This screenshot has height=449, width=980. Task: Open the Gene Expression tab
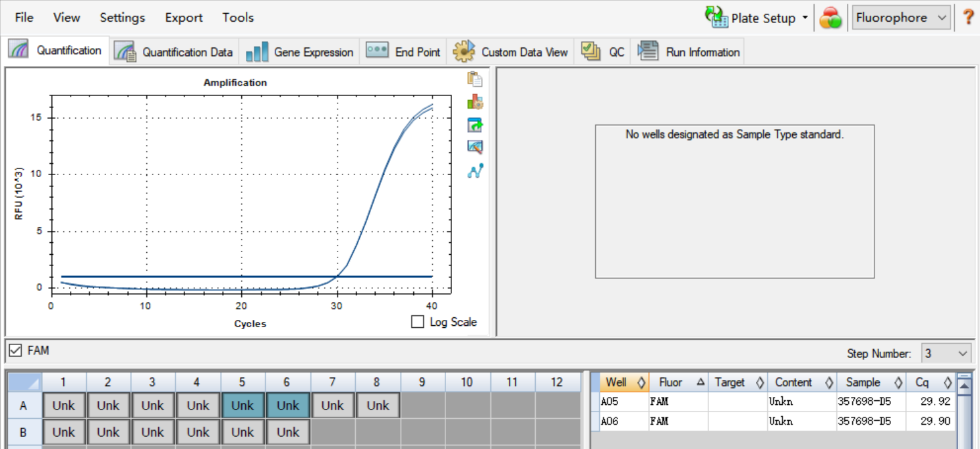(299, 52)
